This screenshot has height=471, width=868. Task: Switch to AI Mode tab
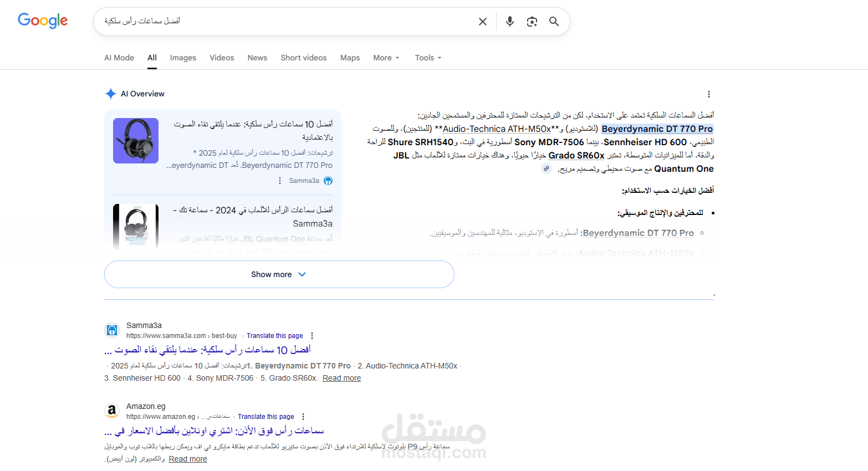pyautogui.click(x=119, y=58)
